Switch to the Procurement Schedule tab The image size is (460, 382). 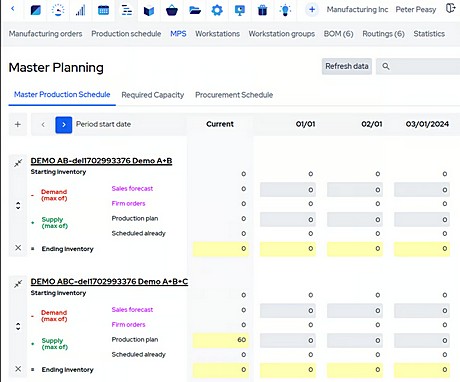pos(234,95)
